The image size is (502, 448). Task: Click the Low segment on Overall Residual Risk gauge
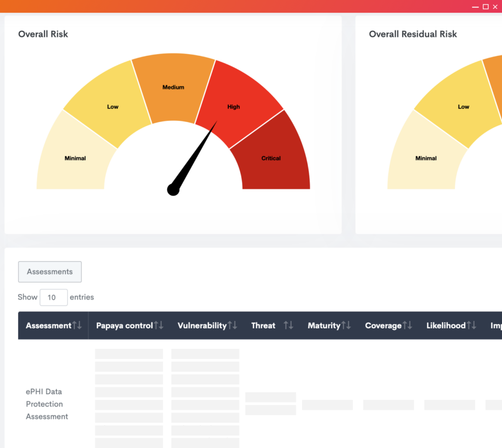[463, 107]
